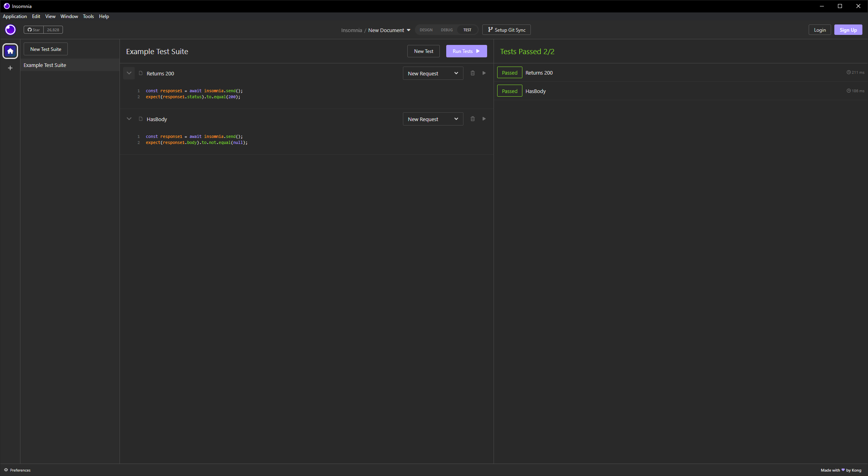Open the Tools menu
868x476 pixels.
88,16
